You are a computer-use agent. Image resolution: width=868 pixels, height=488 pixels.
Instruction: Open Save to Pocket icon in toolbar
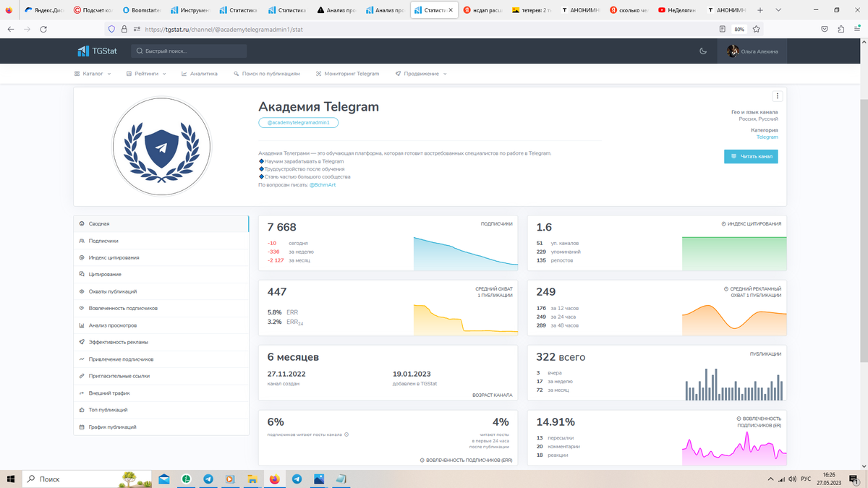tap(825, 30)
